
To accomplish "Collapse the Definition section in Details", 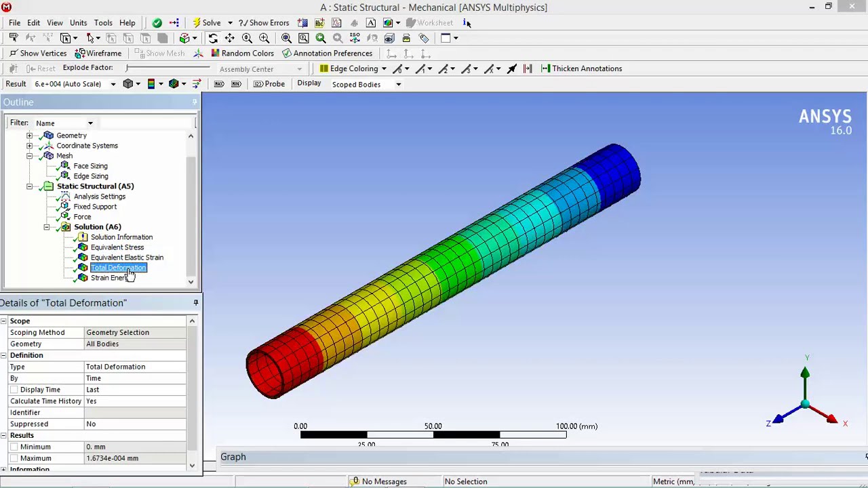I will click(x=4, y=355).
